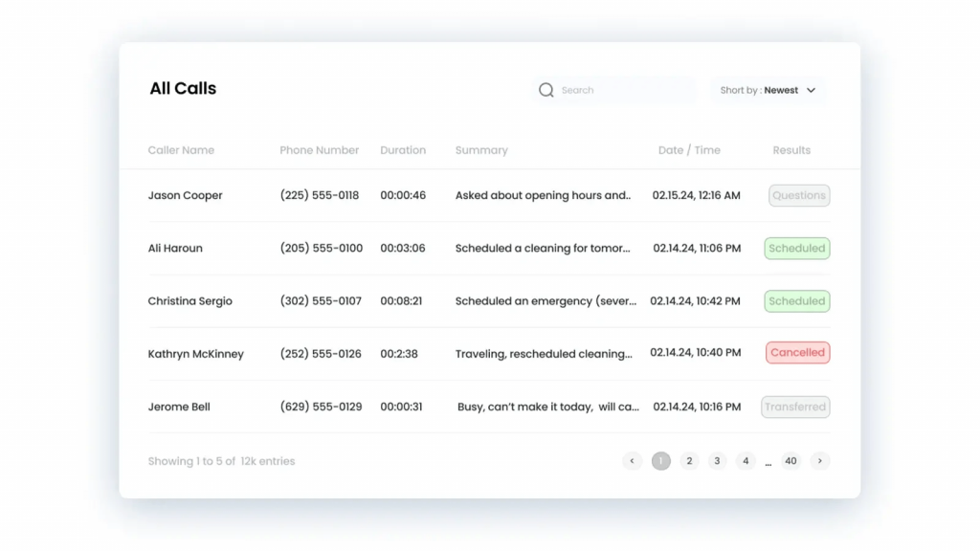Screen dimensions: 980x551
Task: Go to page 40
Action: 791,460
